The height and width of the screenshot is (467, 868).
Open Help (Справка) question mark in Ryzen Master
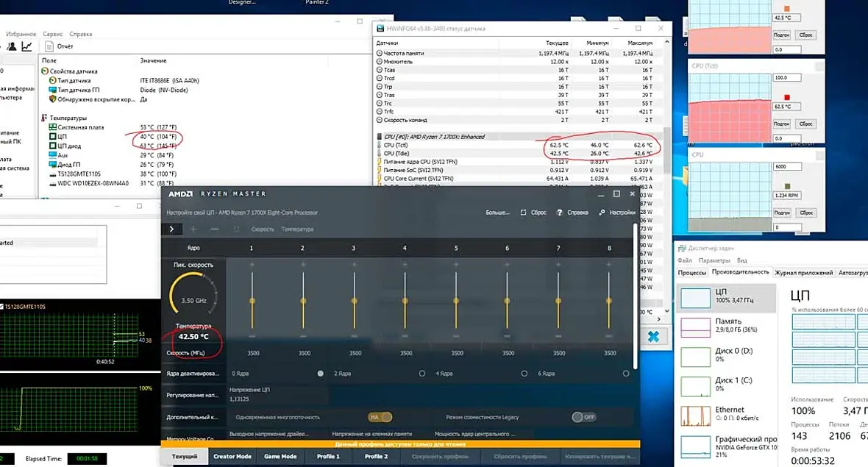[559, 213]
